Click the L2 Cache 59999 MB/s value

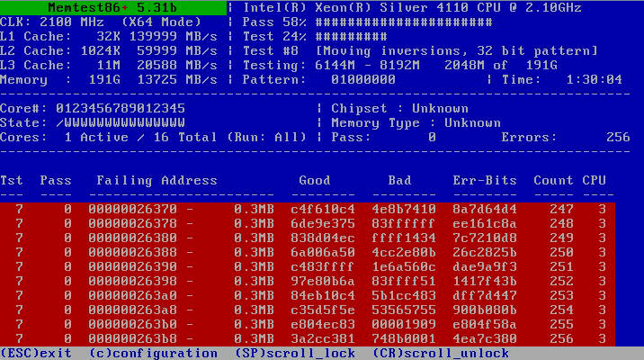coord(177,50)
